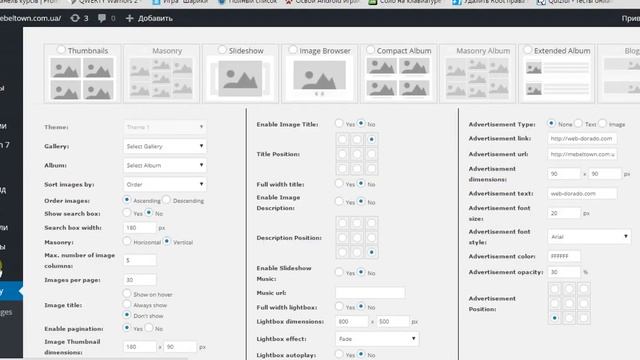Viewport: 640px width, 360px height.
Task: Click the thumbnail width 180 field
Action: click(140, 347)
